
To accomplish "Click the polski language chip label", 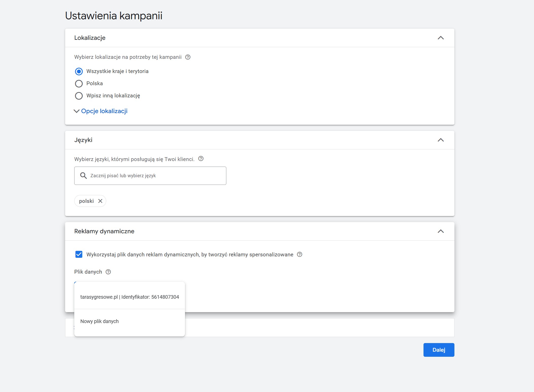I will point(86,201).
